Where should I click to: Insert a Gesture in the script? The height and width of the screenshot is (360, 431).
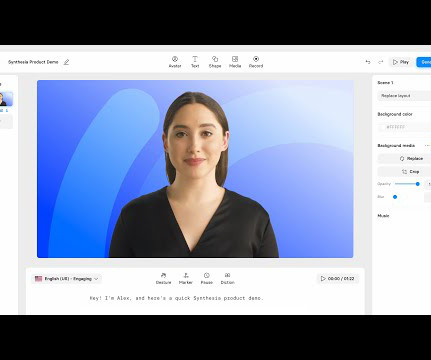pos(163,278)
